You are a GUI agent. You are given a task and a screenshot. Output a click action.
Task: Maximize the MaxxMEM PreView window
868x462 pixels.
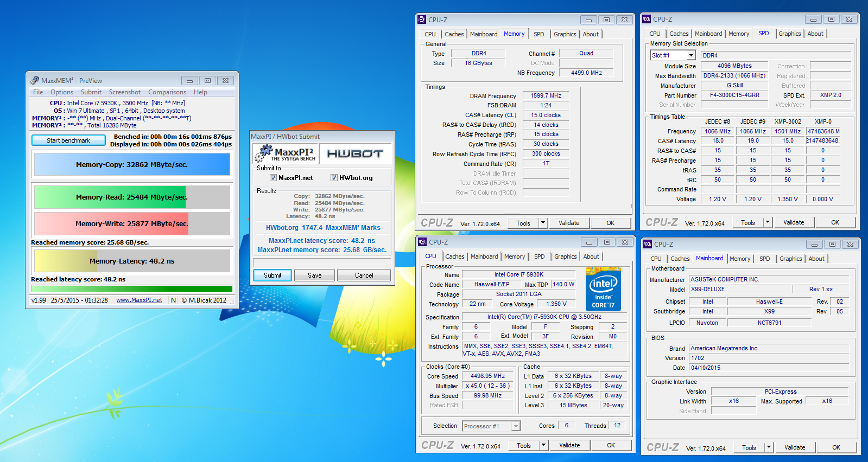[207, 80]
